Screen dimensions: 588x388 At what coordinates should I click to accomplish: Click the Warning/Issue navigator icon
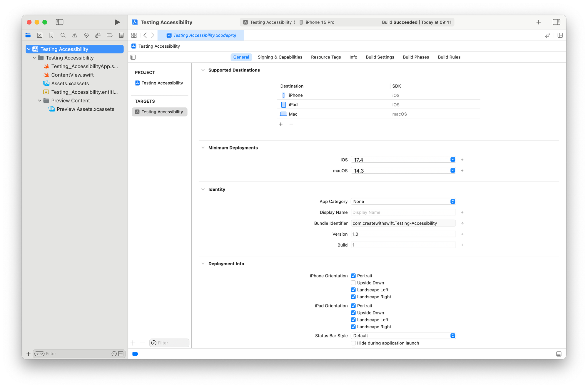(75, 36)
